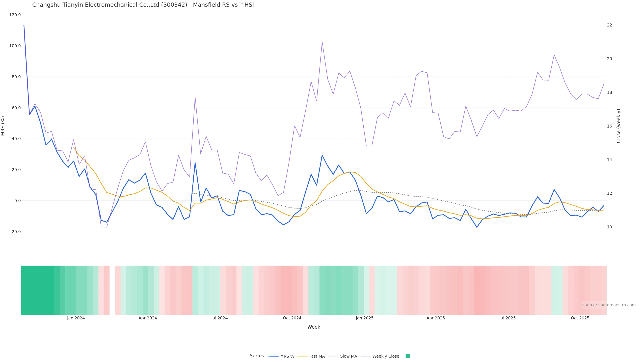Click the purple Weekly Close legend line icon
Image resolution: width=644 pixels, height=362 pixels.
[366, 356]
